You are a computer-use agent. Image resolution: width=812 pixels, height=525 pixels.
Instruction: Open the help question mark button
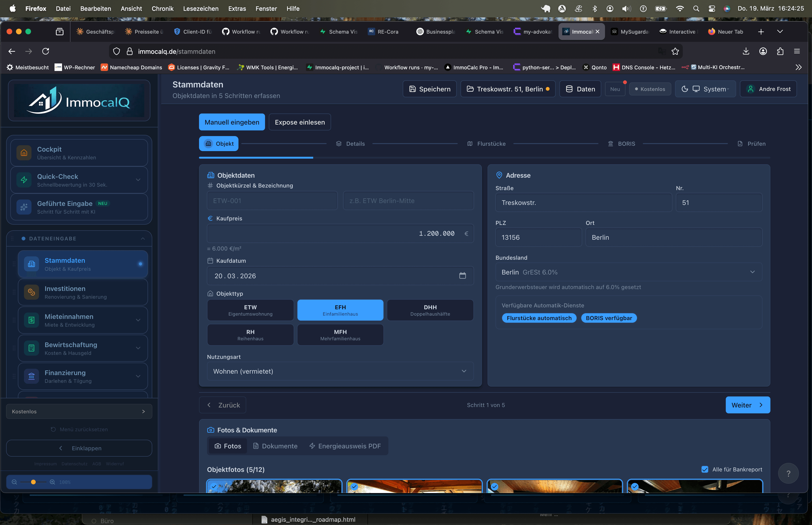[x=788, y=473]
